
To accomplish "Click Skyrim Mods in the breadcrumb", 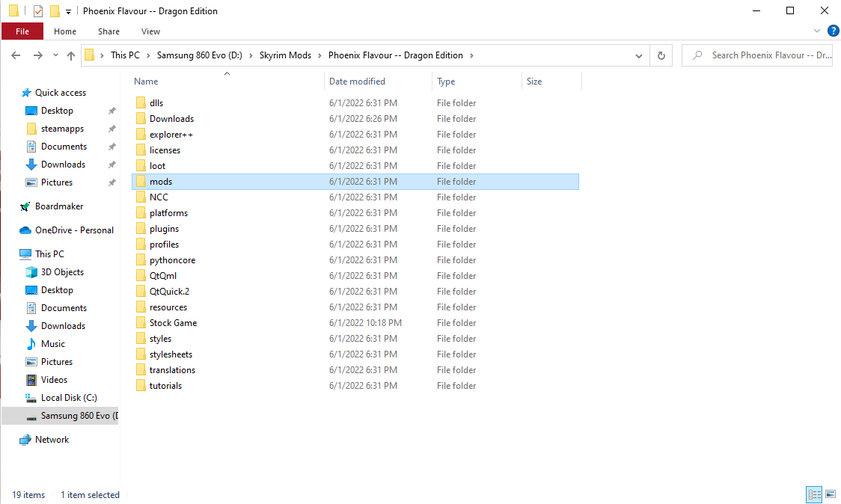I will 285,55.
